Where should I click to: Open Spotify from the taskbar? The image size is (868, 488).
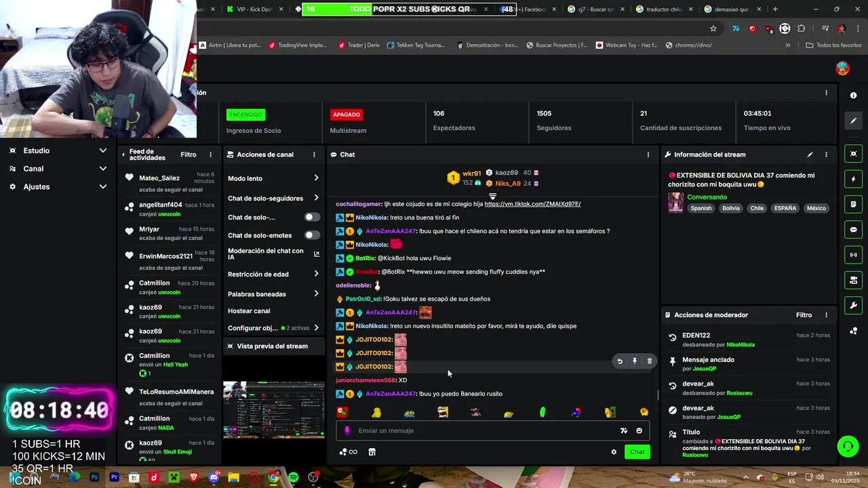[x=293, y=477]
